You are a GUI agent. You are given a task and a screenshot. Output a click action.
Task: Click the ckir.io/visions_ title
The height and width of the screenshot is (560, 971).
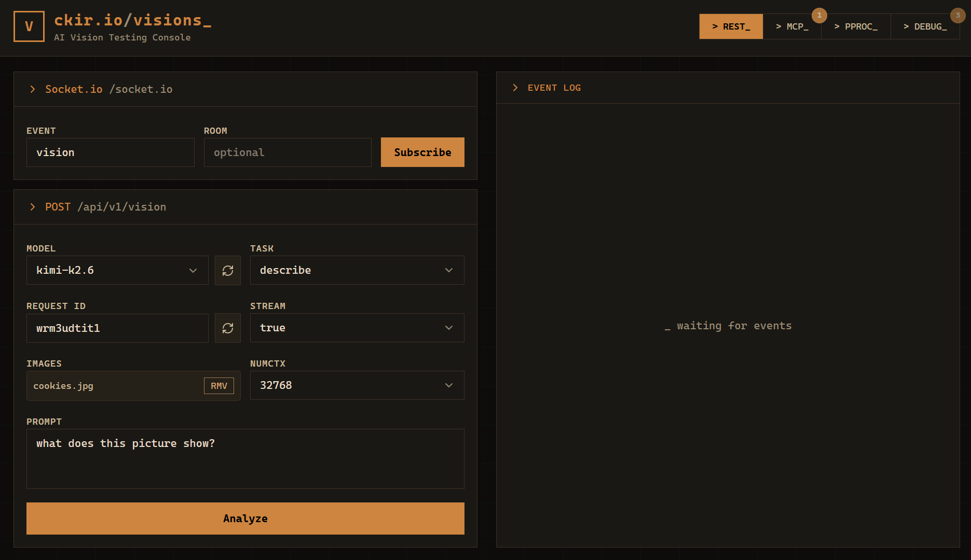tap(133, 20)
